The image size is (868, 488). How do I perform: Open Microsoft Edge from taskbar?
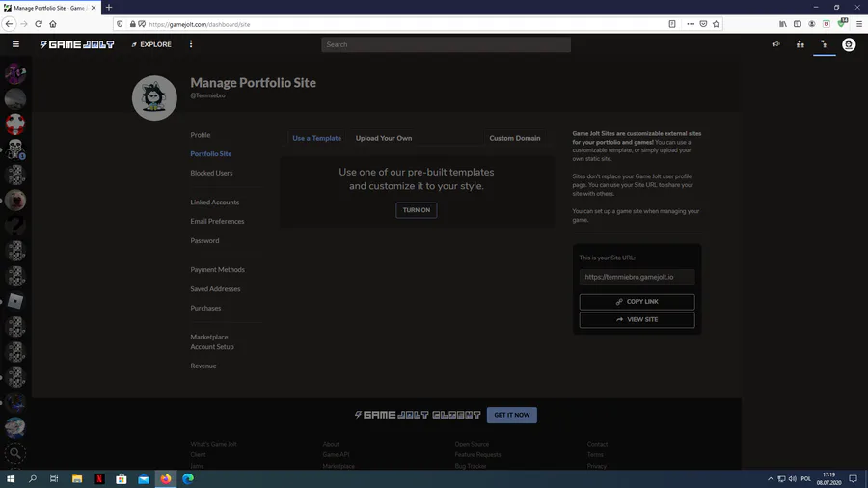[x=188, y=479]
